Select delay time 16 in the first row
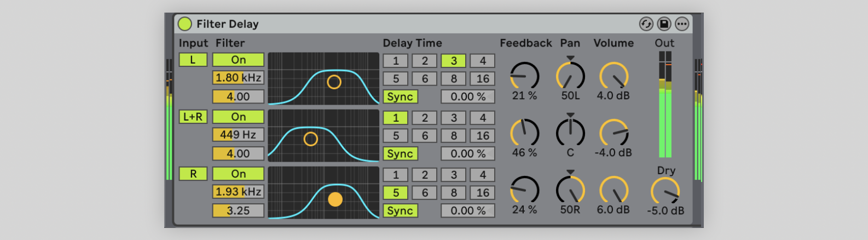Image resolution: width=868 pixels, height=240 pixels. pos(482,79)
